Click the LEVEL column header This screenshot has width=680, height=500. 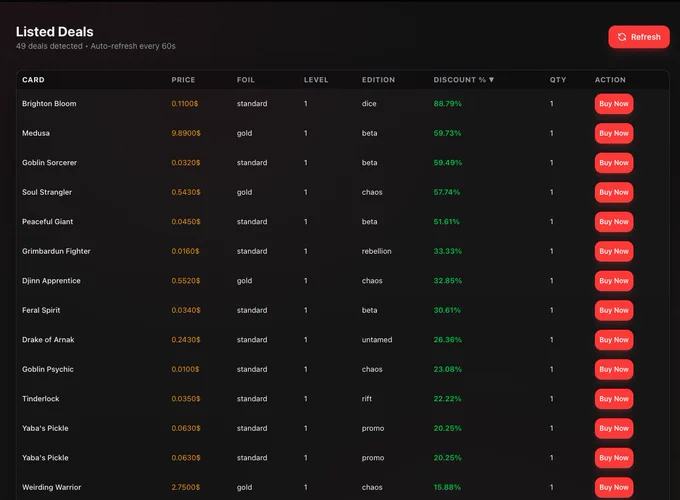click(316, 80)
